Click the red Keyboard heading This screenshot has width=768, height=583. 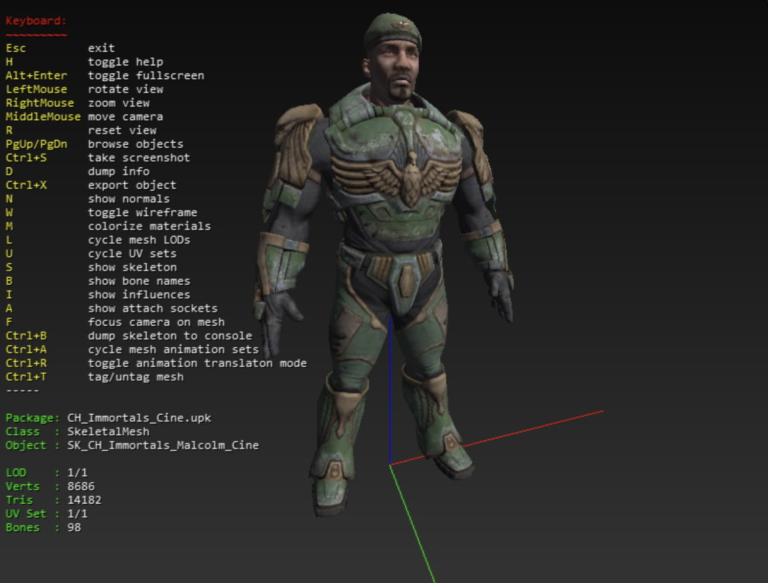coord(36,20)
